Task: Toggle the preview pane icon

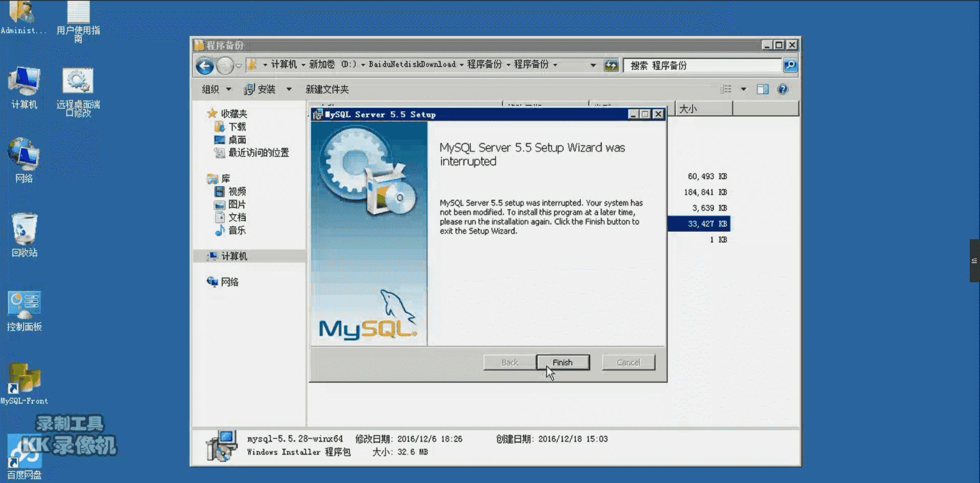Action: (x=763, y=90)
